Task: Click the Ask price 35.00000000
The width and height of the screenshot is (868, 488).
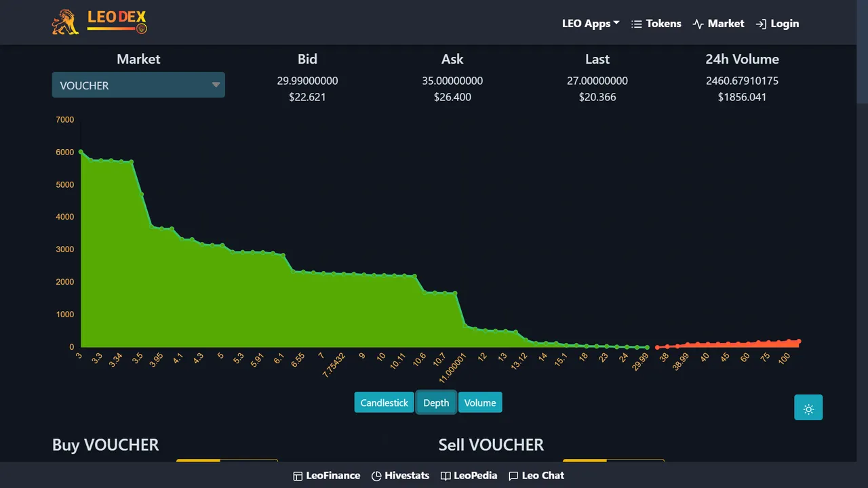Action: pyautogui.click(x=452, y=81)
